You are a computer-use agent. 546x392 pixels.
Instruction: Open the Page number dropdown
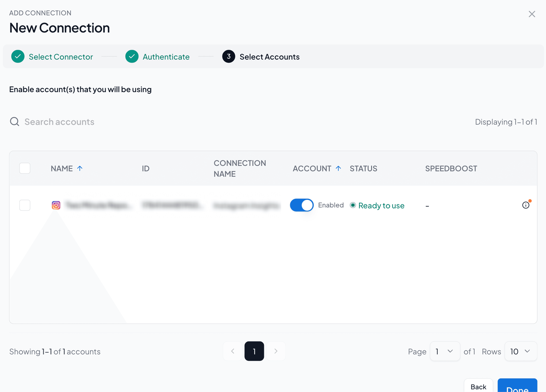tap(445, 351)
